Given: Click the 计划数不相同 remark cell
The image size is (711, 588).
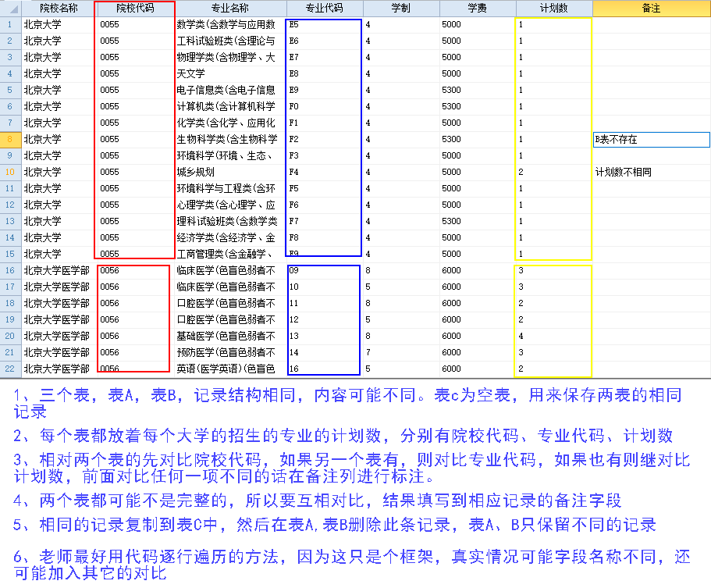Looking at the screenshot, I should click(652, 172).
